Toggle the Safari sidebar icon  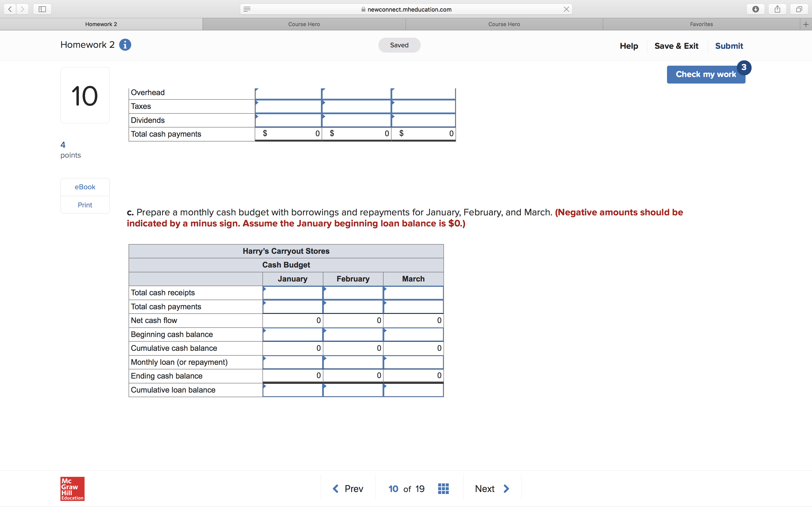(x=42, y=9)
